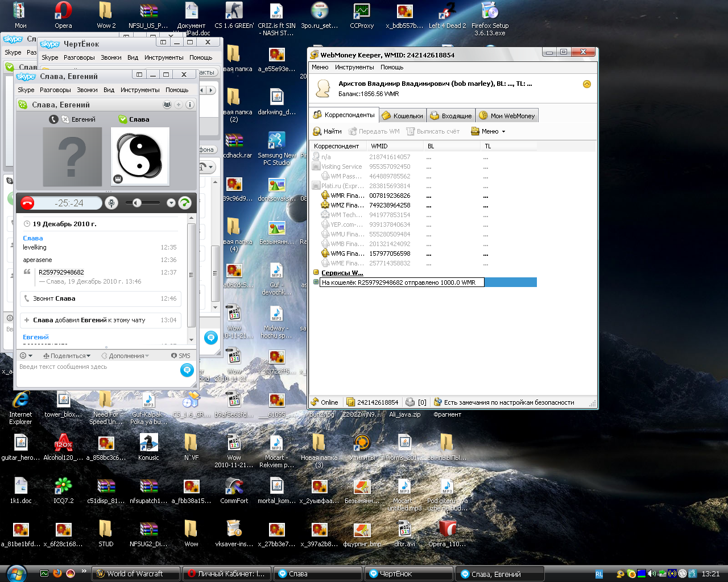Sort the list by the Корреспондент column header
Image resolution: width=728 pixels, height=582 pixels.
(339, 146)
